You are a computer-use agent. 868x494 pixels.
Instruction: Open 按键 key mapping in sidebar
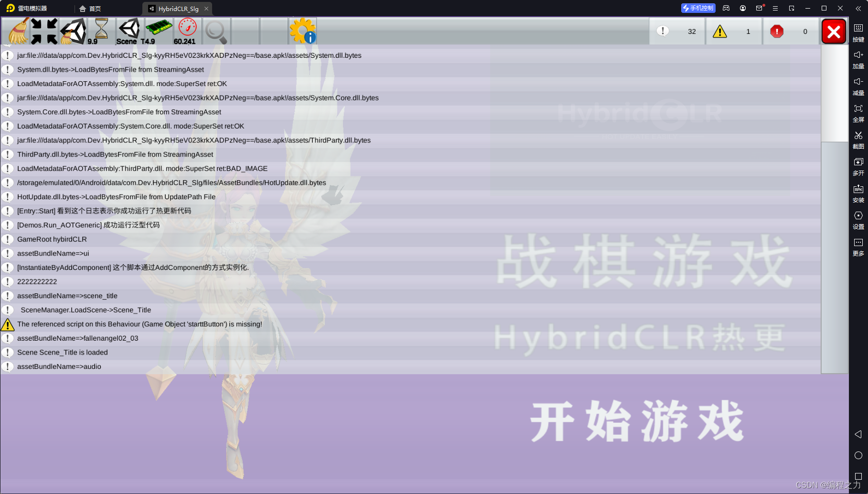858,32
